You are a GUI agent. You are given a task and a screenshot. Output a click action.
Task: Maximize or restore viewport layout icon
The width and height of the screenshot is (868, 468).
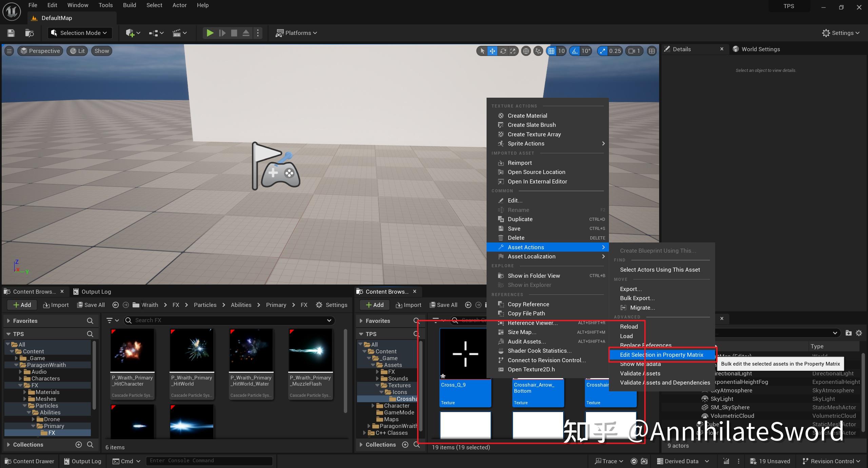[651, 51]
